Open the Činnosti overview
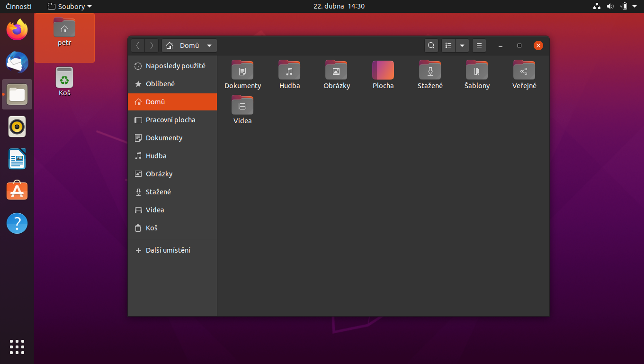This screenshot has width=644, height=364. 18,6
